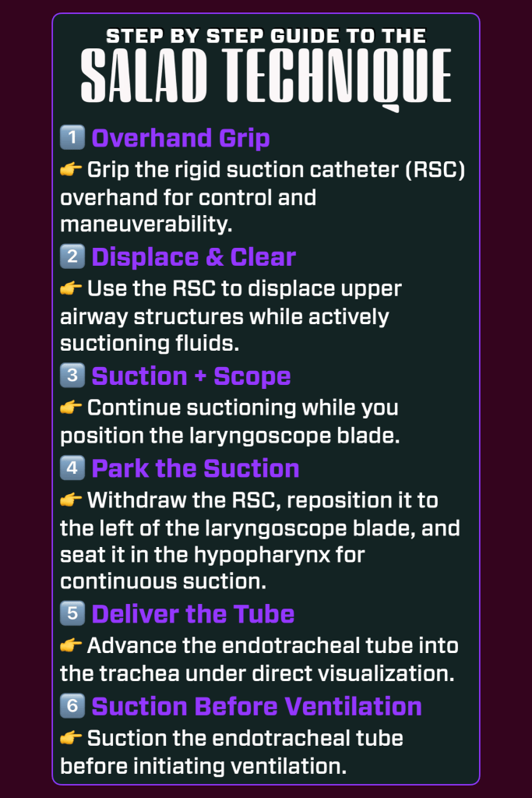Viewport: 532px width, 798px height.
Task: Click pointing hand before 'Continue suctioning'
Action: click(71, 407)
